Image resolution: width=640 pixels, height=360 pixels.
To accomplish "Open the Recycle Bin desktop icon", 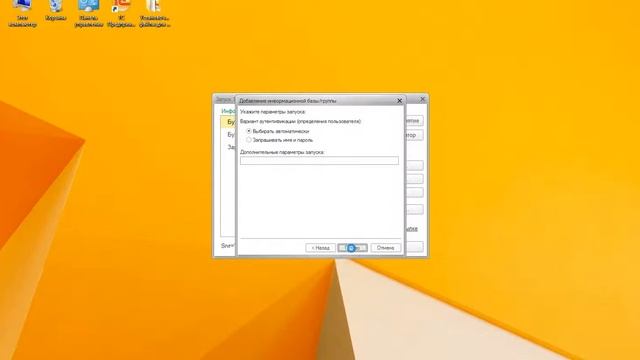I will pyautogui.click(x=56, y=11).
